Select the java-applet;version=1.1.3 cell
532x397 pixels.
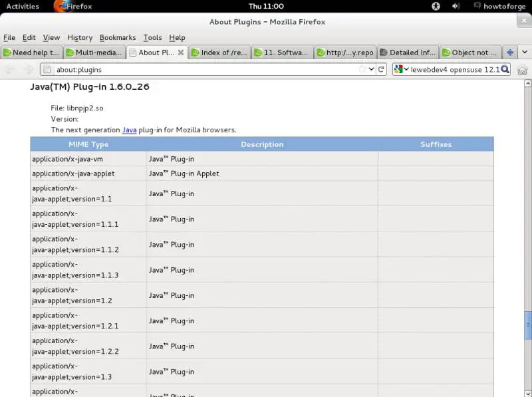tap(88, 270)
